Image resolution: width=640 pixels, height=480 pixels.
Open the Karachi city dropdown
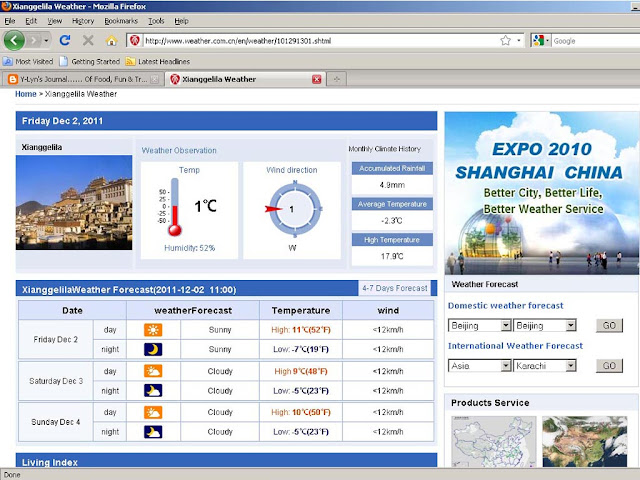544,365
